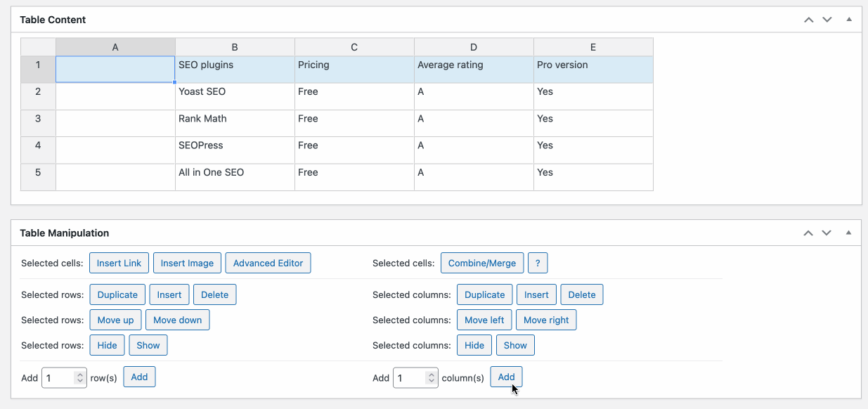Select the empty cell A1
This screenshot has width=868, height=409.
click(115, 70)
